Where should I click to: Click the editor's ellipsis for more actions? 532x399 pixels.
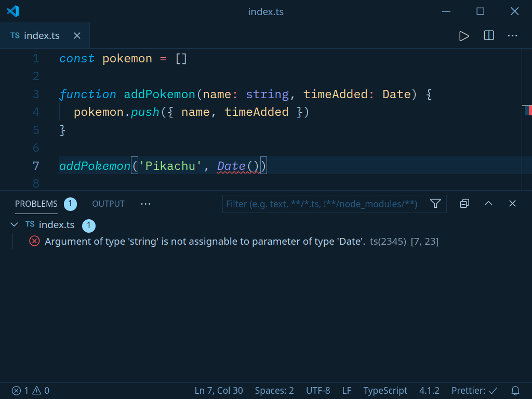tap(512, 35)
